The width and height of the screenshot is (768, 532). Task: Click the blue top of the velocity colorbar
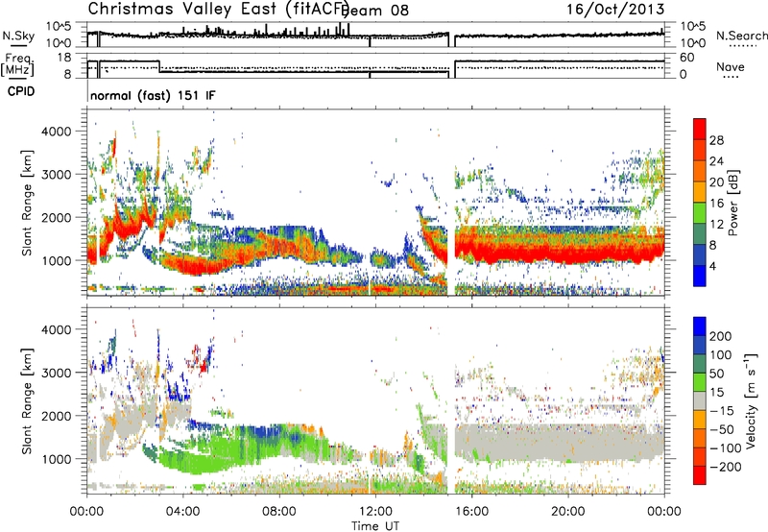tap(700, 326)
